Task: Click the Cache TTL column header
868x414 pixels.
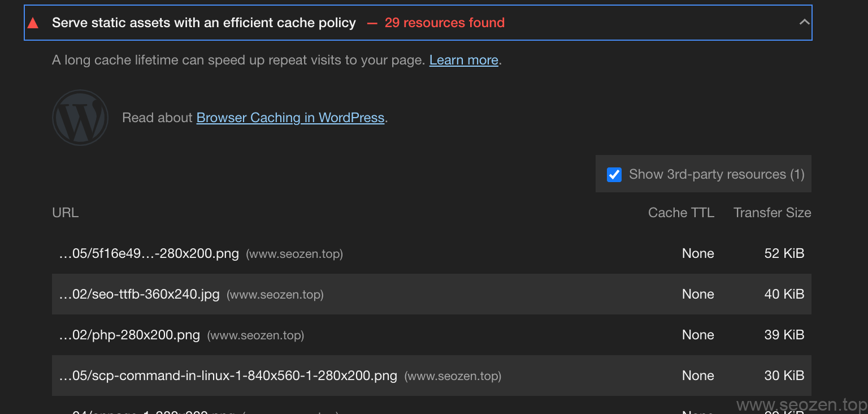Action: (x=681, y=213)
